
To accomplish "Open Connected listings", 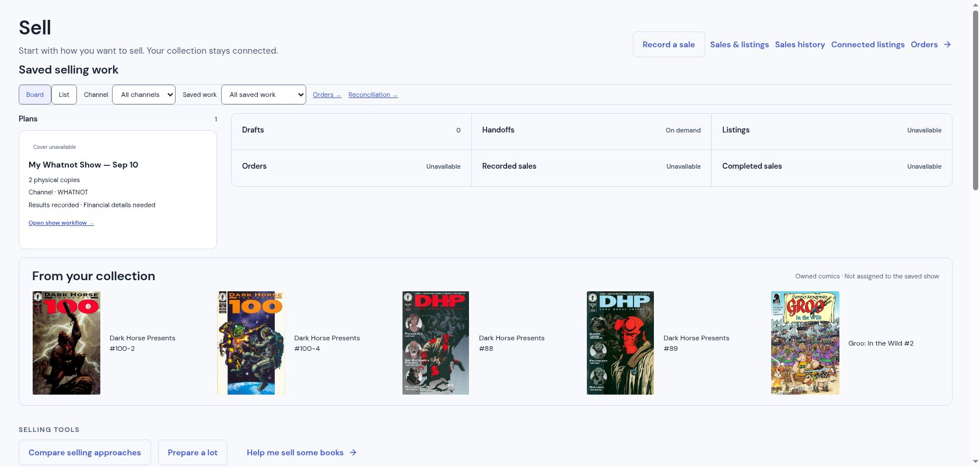I will pyautogui.click(x=868, y=44).
